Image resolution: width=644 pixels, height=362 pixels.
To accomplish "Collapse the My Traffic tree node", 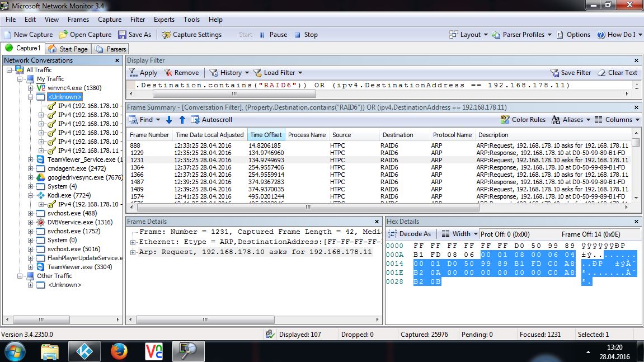I will tap(20, 79).
